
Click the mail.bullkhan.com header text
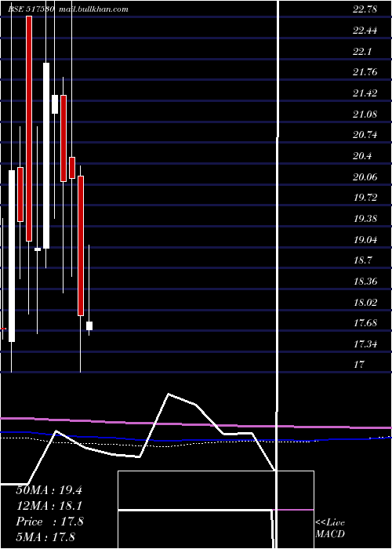pyautogui.click(x=94, y=9)
